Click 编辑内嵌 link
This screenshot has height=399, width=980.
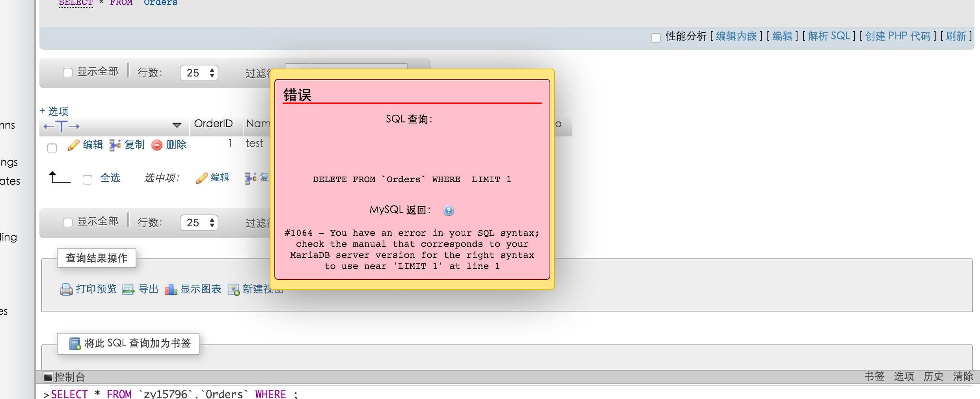(736, 36)
